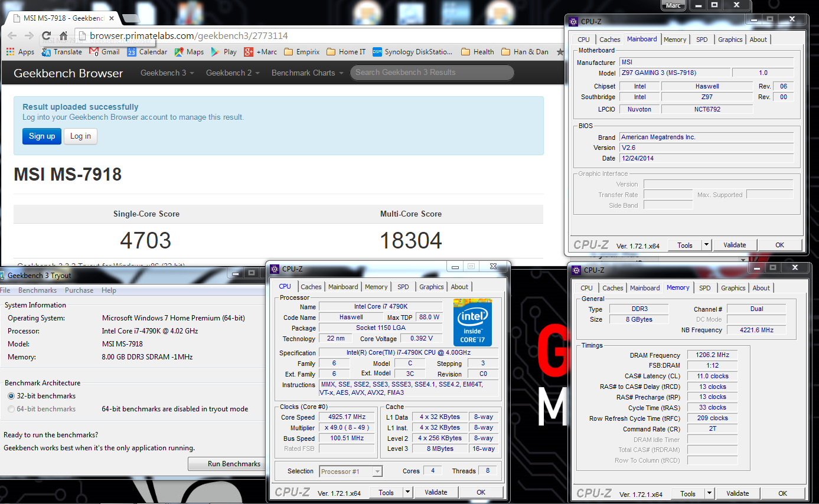Open the Gmail bookmark

105,52
